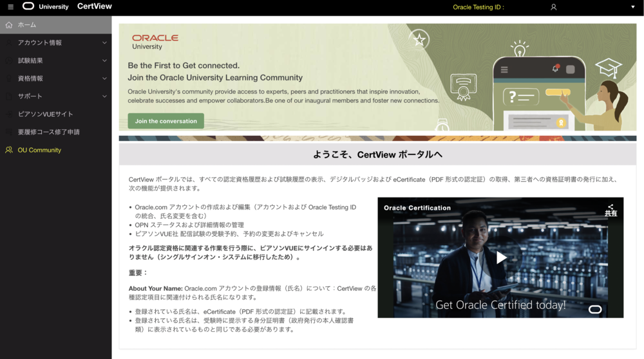Screen dimensions: 644x359
Task: Click the star badge icon in banner
Action: (419, 40)
